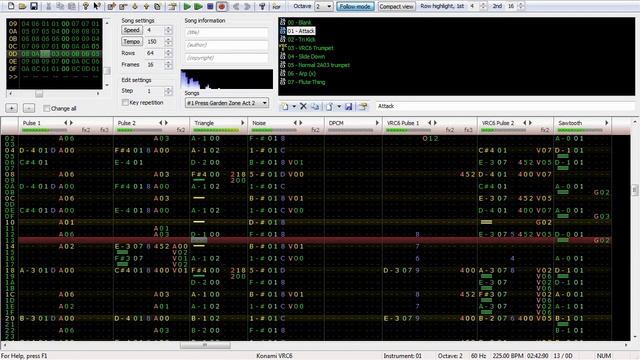Click the pattern editor horizontal scrollbar thumb

coord(205,345)
